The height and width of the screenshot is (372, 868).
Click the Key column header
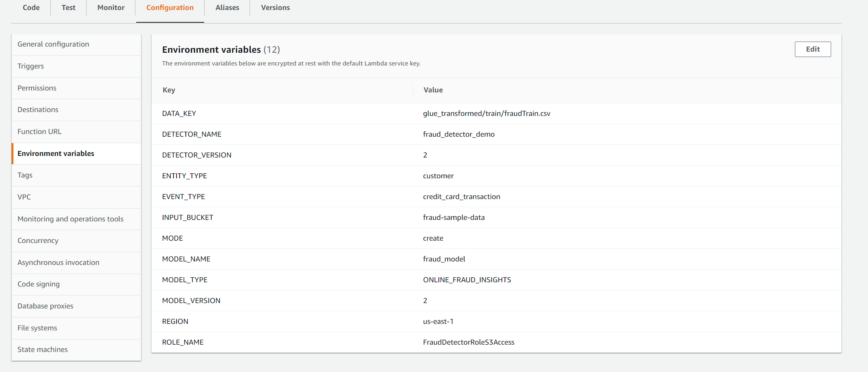[x=169, y=90]
